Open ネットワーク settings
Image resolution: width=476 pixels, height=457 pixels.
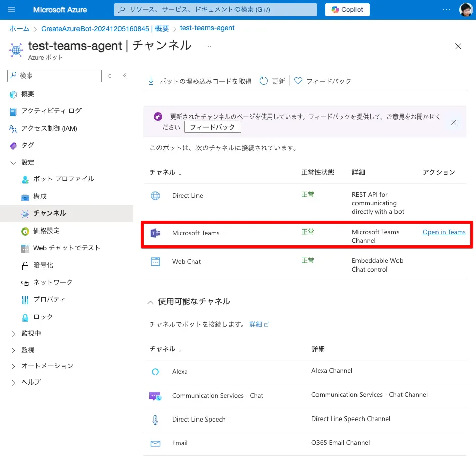click(53, 282)
